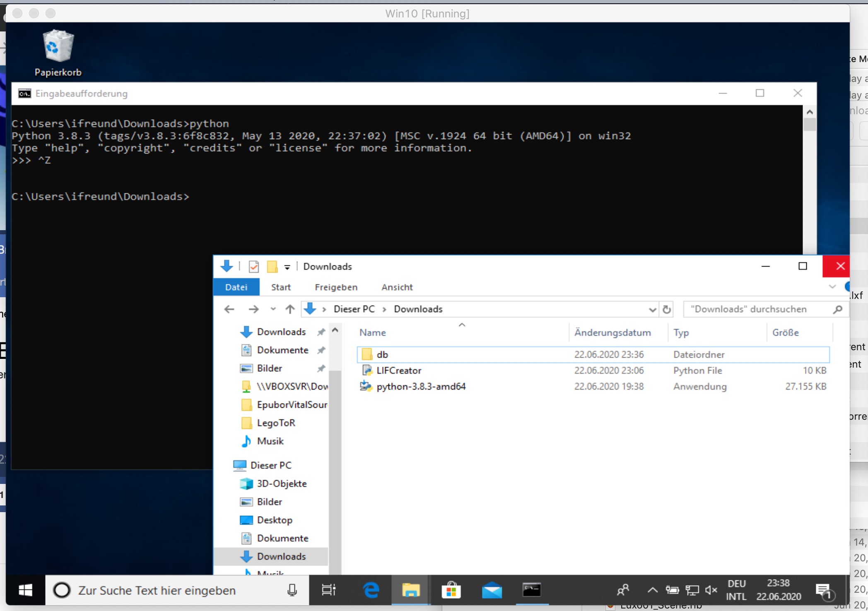Unpin Dokumente from quick access

pyautogui.click(x=321, y=350)
